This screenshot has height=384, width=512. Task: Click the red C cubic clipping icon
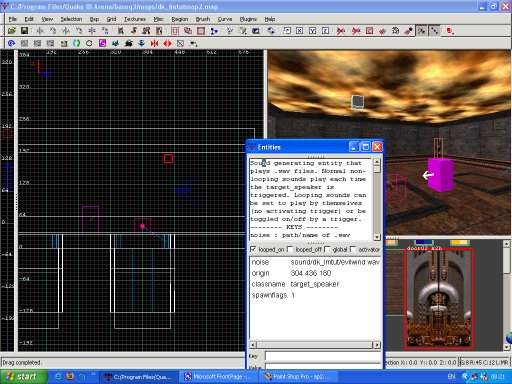tap(369, 31)
